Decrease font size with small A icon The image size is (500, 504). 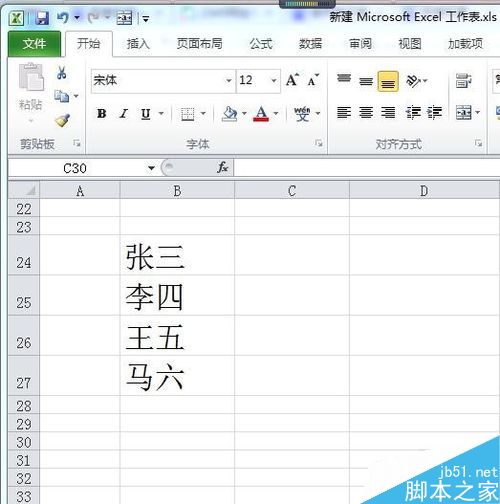313,80
